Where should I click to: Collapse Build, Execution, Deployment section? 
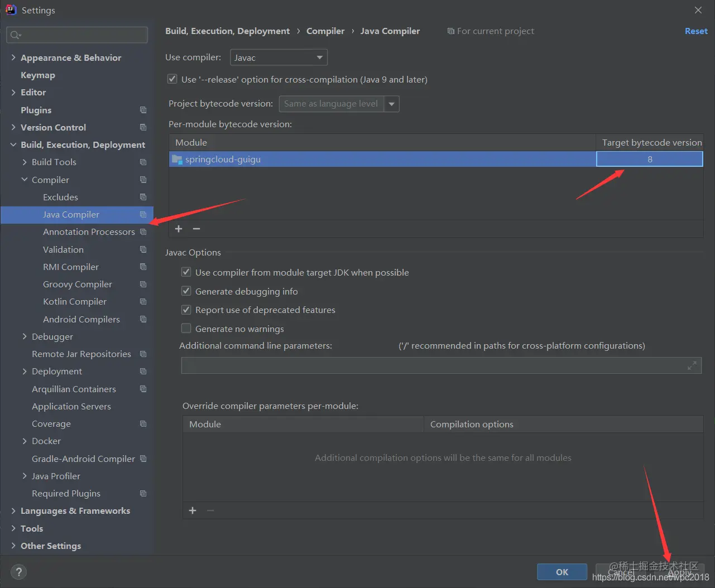[13, 144]
